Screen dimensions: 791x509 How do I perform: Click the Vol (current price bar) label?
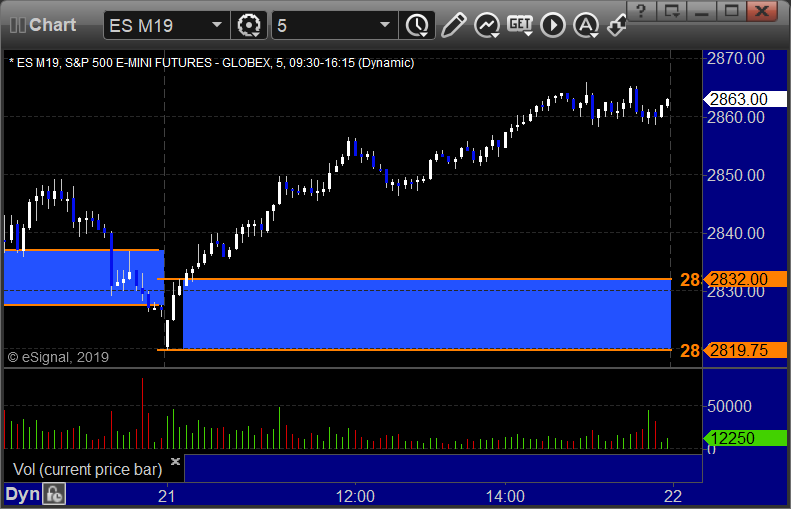87,470
